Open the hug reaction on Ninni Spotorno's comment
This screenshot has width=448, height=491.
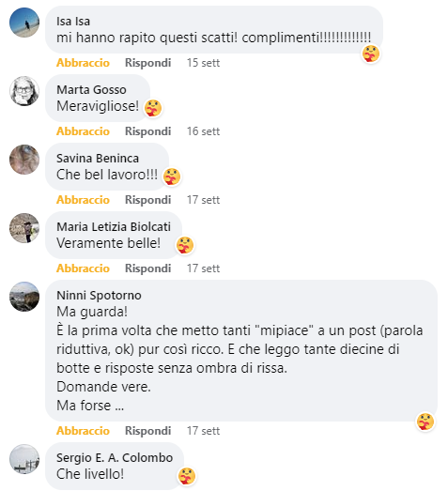(x=425, y=422)
